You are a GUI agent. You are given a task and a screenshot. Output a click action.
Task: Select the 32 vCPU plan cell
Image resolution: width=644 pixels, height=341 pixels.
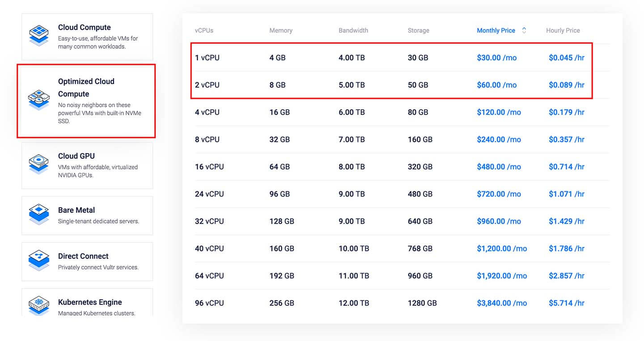click(x=209, y=221)
